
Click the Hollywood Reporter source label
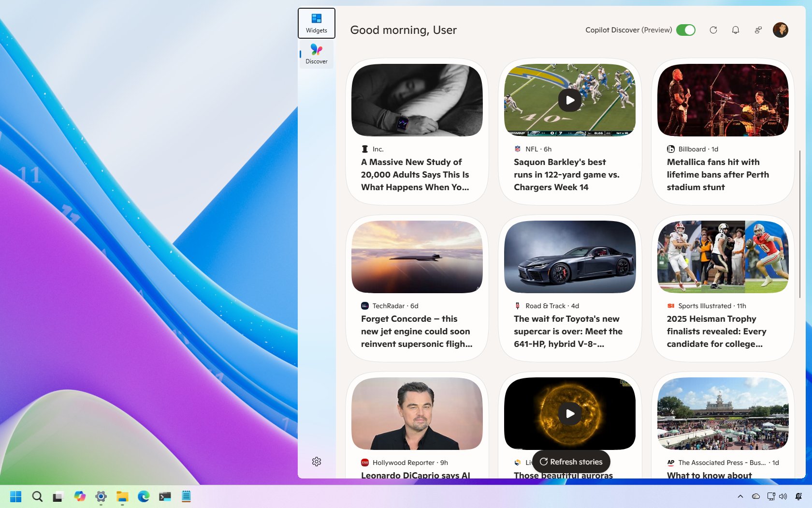[404, 463]
